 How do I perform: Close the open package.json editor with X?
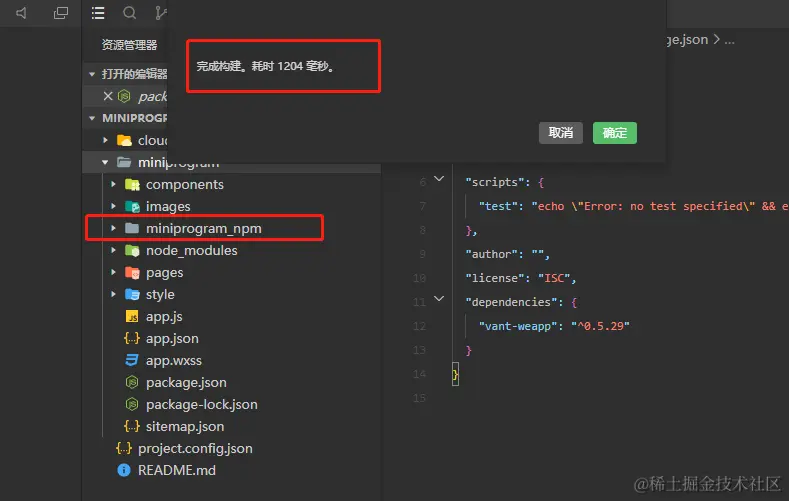click(108, 96)
